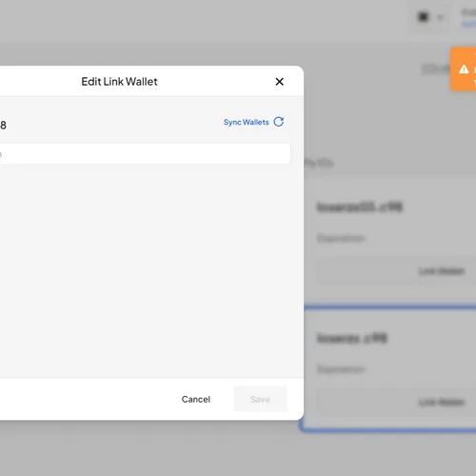476x476 pixels.
Task: Select the blue-outlined second domain card title
Action: [x=352, y=338]
